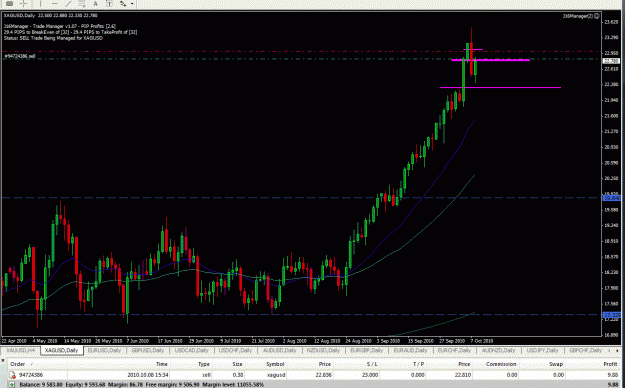Screen dimensions: 625x388
Task: Switch to the EURGBP,Daily chart tab
Action: [367, 351]
